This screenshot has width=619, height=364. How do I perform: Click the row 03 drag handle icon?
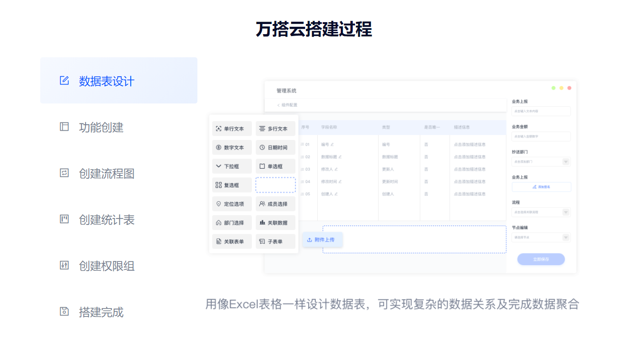tap(302, 169)
